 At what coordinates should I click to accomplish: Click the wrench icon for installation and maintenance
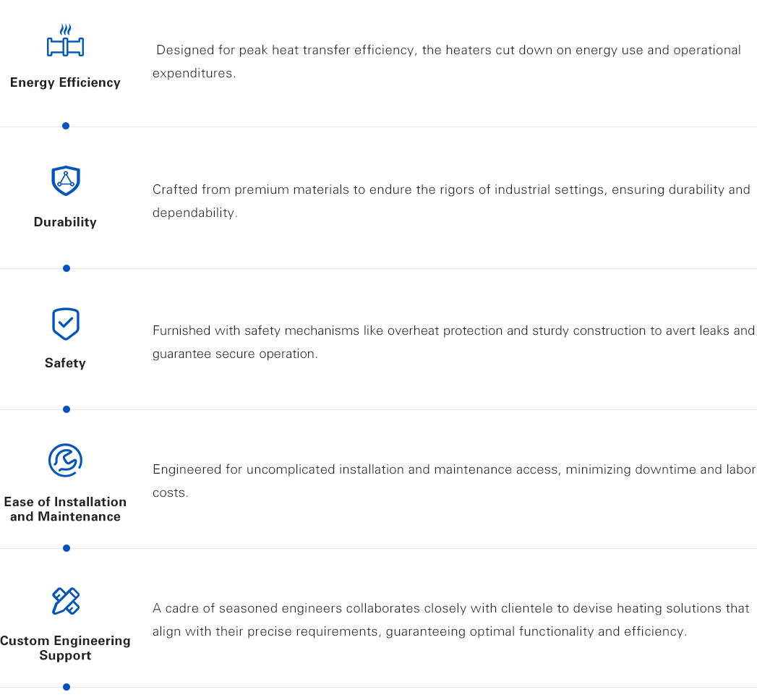pyautogui.click(x=65, y=461)
